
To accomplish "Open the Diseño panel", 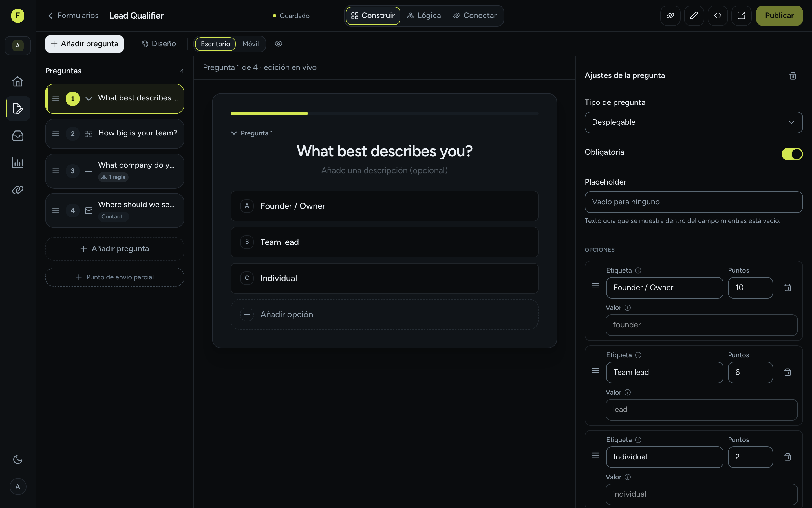I will point(159,44).
